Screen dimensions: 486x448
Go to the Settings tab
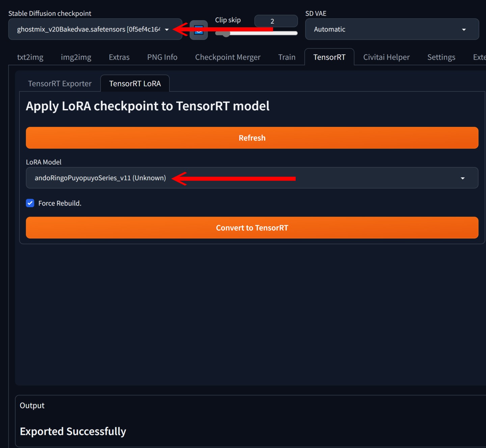point(441,57)
